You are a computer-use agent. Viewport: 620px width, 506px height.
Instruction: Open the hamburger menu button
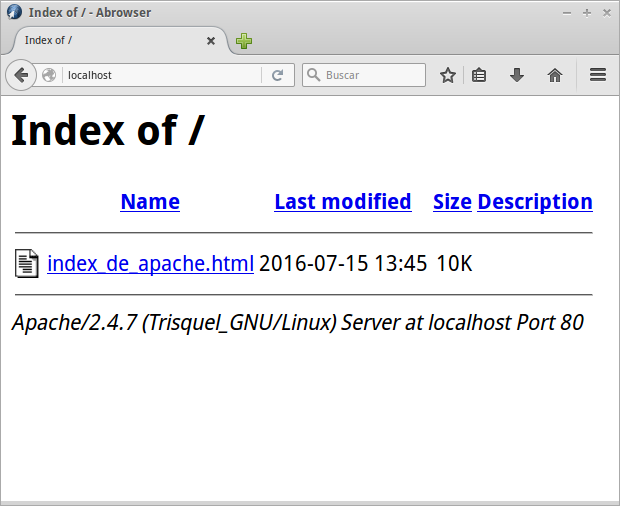click(x=598, y=75)
